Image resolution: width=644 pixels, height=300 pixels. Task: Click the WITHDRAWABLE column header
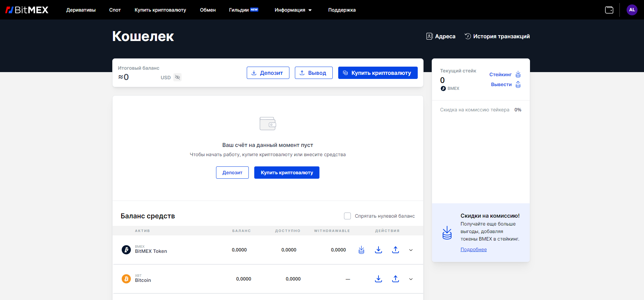(x=332, y=231)
